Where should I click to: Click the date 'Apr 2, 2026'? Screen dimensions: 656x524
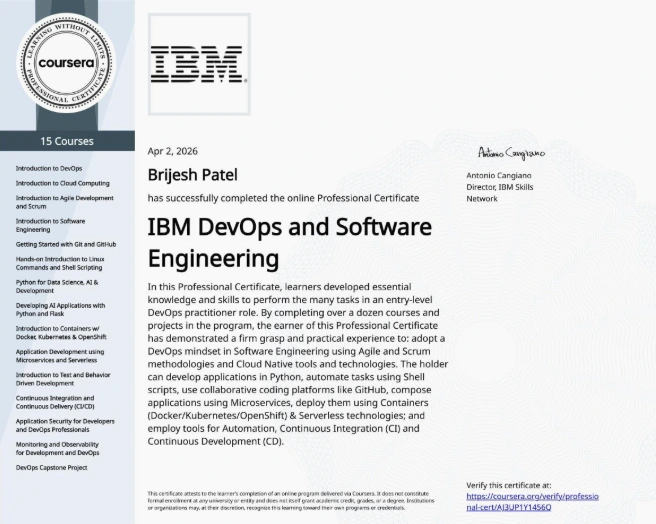pos(172,151)
